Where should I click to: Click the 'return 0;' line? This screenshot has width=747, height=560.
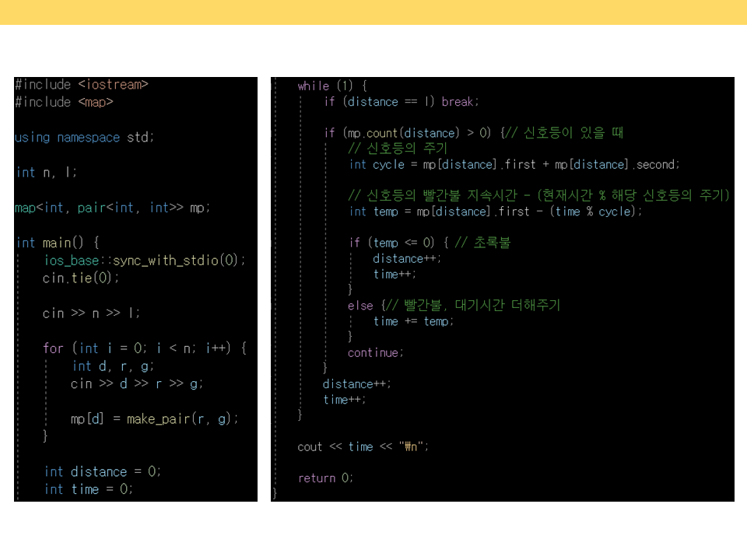click(x=325, y=478)
